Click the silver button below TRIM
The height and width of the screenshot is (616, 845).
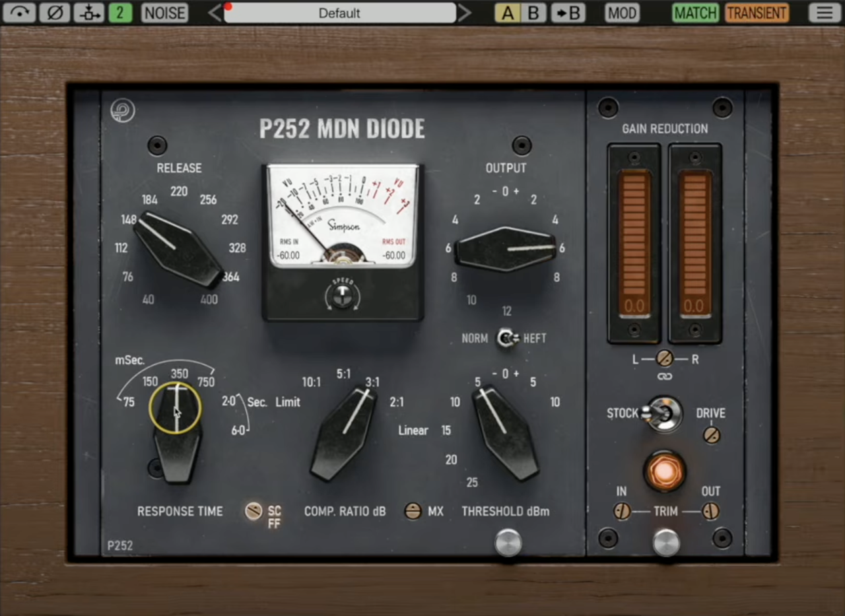click(666, 543)
